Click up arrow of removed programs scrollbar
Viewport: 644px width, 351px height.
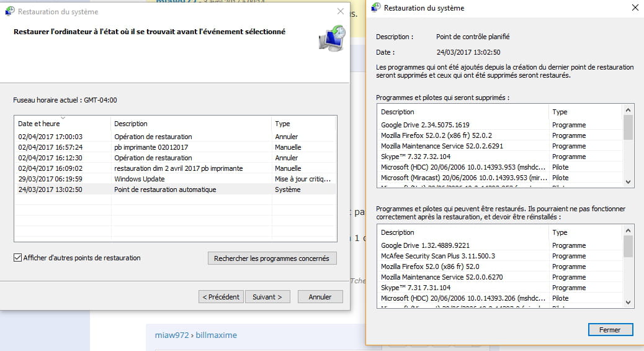pyautogui.click(x=628, y=110)
